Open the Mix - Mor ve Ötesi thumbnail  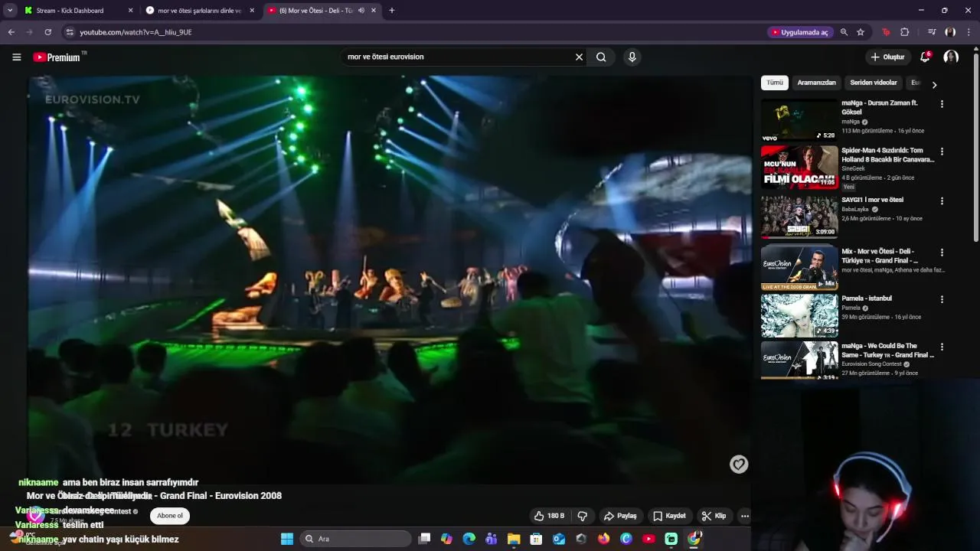(x=799, y=268)
